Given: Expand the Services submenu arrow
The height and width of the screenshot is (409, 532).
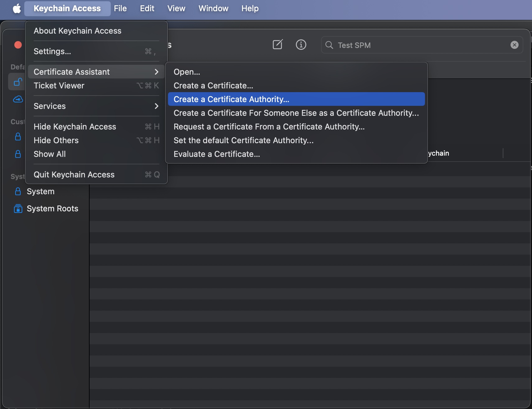Looking at the screenshot, I should coord(156,106).
